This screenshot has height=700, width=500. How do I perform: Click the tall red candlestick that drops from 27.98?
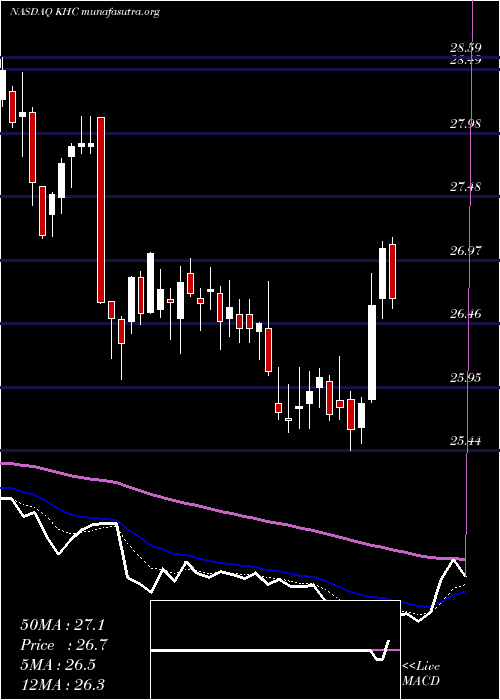(x=101, y=210)
